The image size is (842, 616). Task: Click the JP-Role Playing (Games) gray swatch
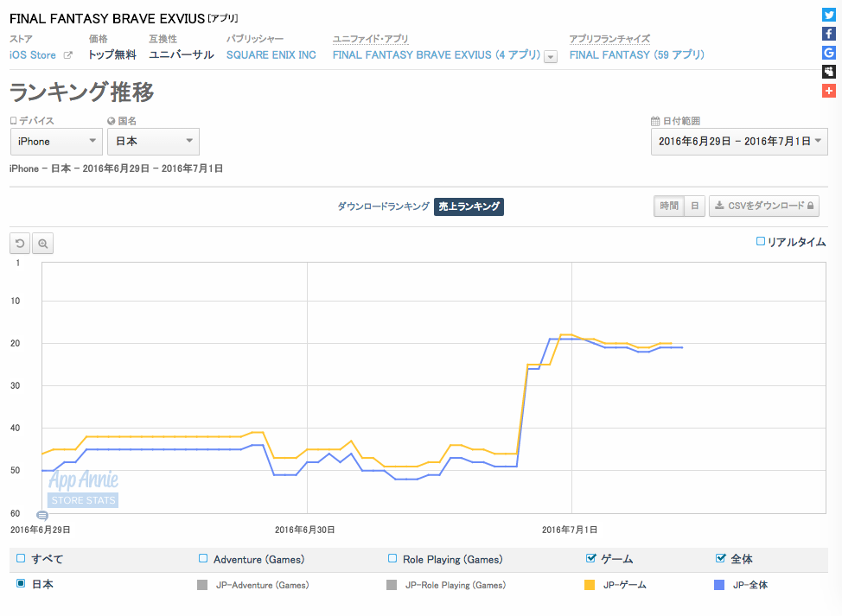(392, 585)
